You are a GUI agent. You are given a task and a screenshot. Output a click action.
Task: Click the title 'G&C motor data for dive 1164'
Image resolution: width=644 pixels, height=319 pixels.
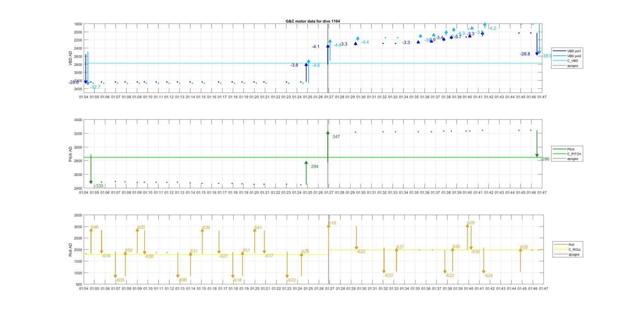[x=313, y=21]
